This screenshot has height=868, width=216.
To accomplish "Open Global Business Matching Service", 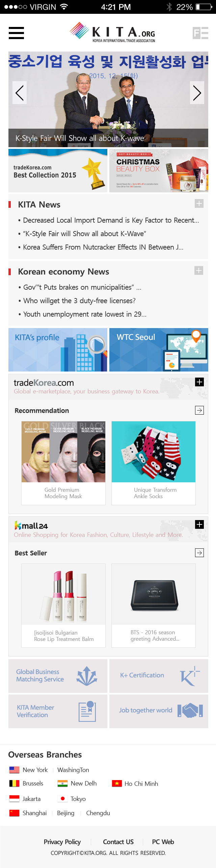I will pyautogui.click(x=58, y=676).
